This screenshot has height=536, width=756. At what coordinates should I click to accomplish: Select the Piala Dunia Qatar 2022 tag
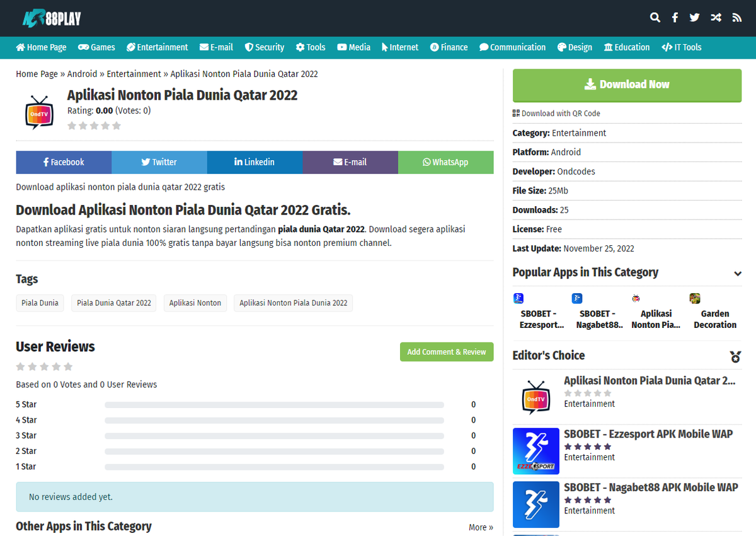(x=114, y=303)
